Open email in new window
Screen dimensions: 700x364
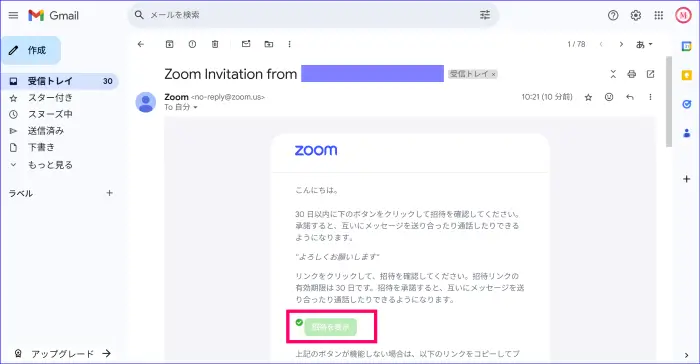coord(650,74)
